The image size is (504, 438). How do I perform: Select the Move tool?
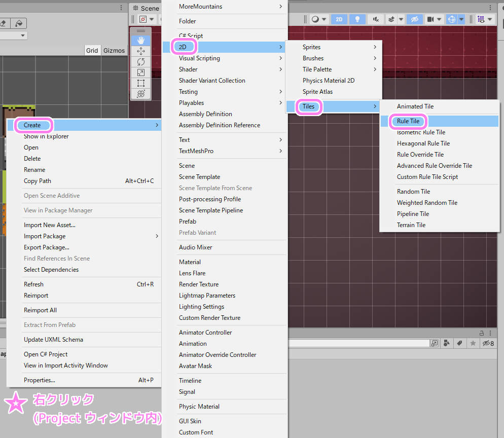coord(141,51)
